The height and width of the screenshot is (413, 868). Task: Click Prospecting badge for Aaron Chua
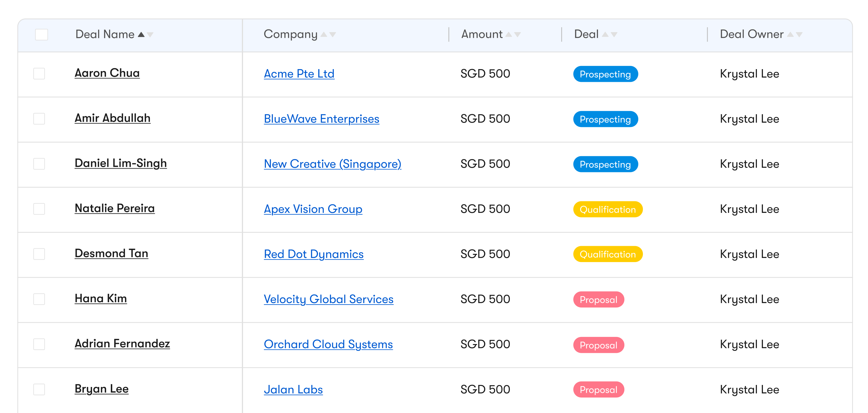606,74
